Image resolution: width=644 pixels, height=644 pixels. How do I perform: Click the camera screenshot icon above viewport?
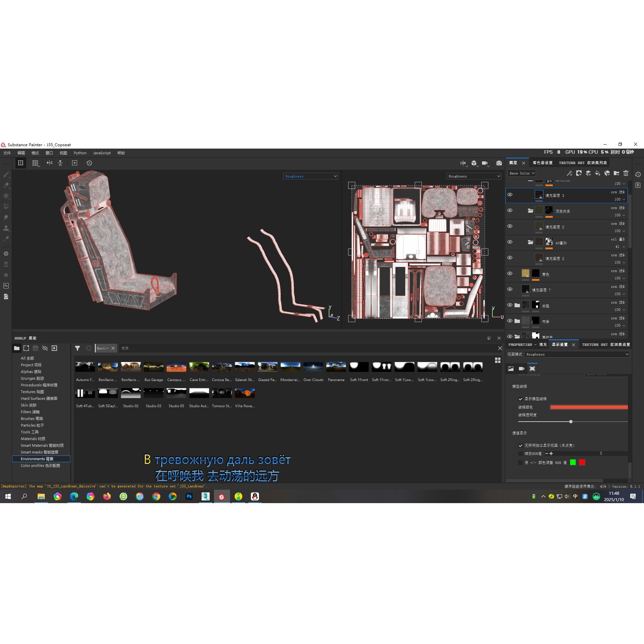(499, 163)
